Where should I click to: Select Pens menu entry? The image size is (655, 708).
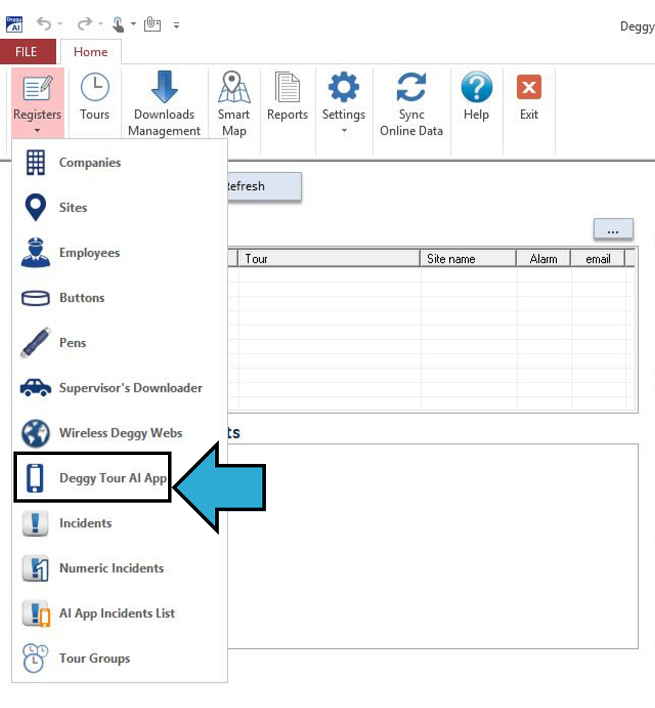tap(120, 343)
